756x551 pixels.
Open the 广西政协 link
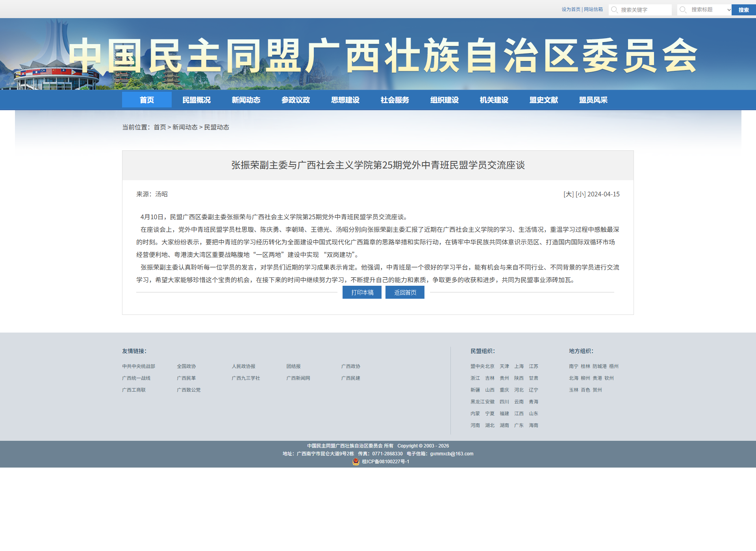pos(350,366)
